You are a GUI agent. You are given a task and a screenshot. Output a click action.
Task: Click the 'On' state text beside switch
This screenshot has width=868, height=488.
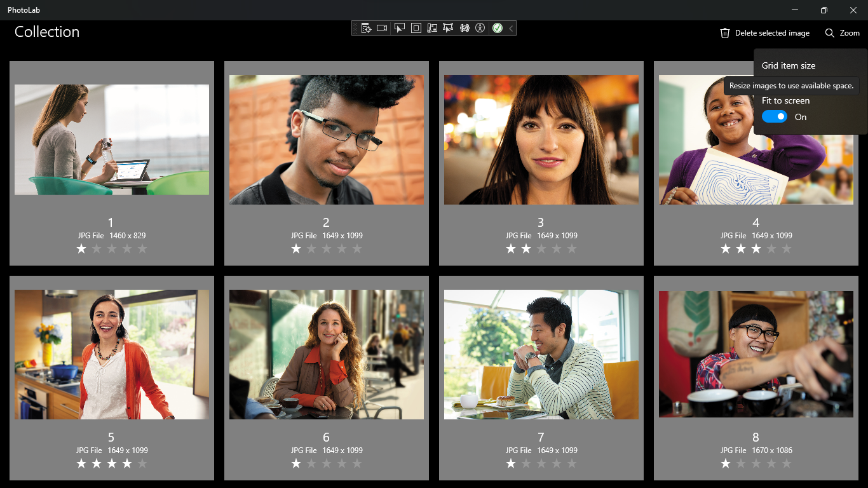point(801,117)
